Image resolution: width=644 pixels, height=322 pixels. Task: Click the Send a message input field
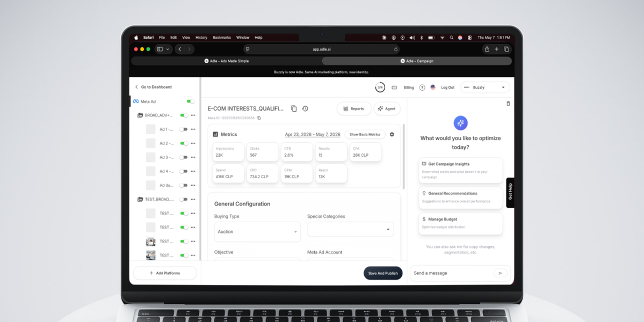pos(452,273)
